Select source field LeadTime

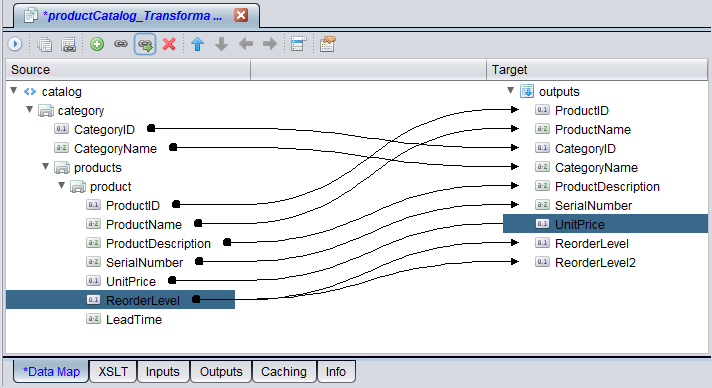pyautogui.click(x=134, y=320)
